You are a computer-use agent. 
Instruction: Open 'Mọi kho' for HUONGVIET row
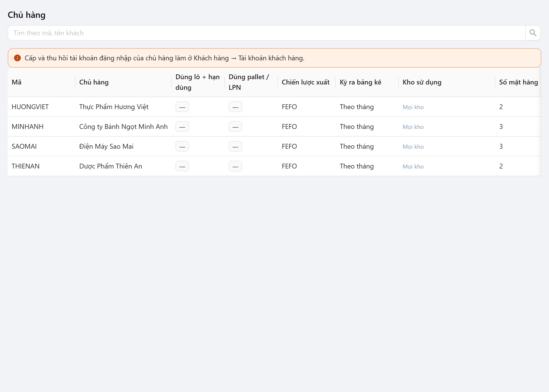pyautogui.click(x=413, y=107)
